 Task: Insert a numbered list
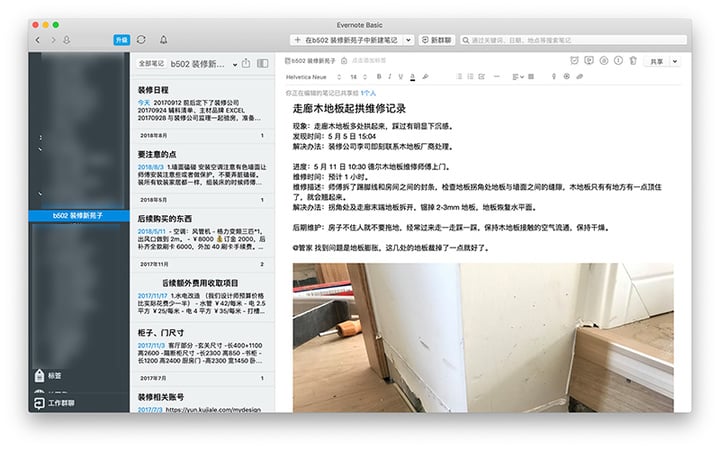[x=470, y=77]
